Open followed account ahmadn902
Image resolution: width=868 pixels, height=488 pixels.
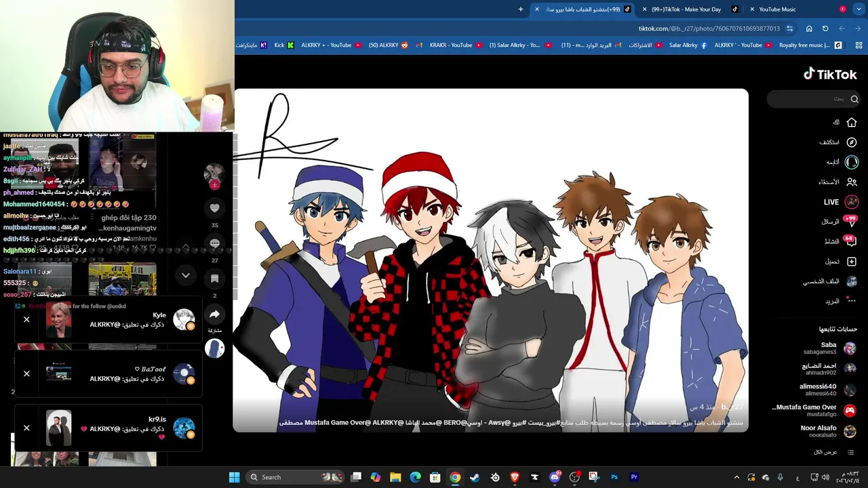click(830, 369)
